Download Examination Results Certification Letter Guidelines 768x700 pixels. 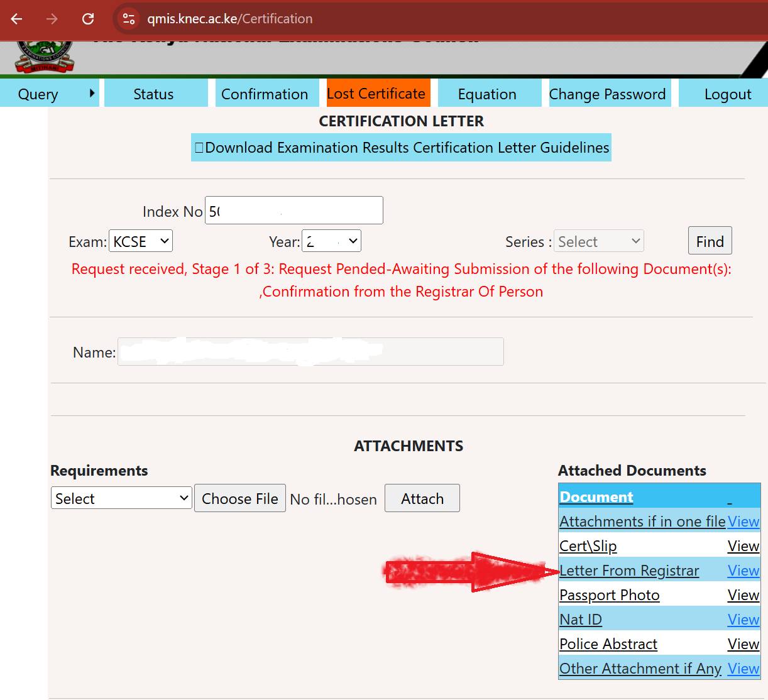(401, 148)
